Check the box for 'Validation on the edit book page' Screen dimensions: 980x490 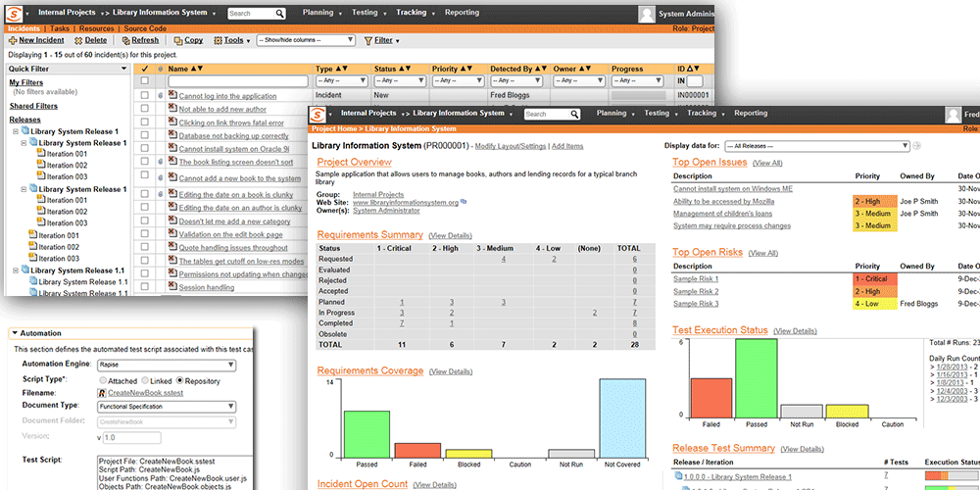[x=145, y=234]
